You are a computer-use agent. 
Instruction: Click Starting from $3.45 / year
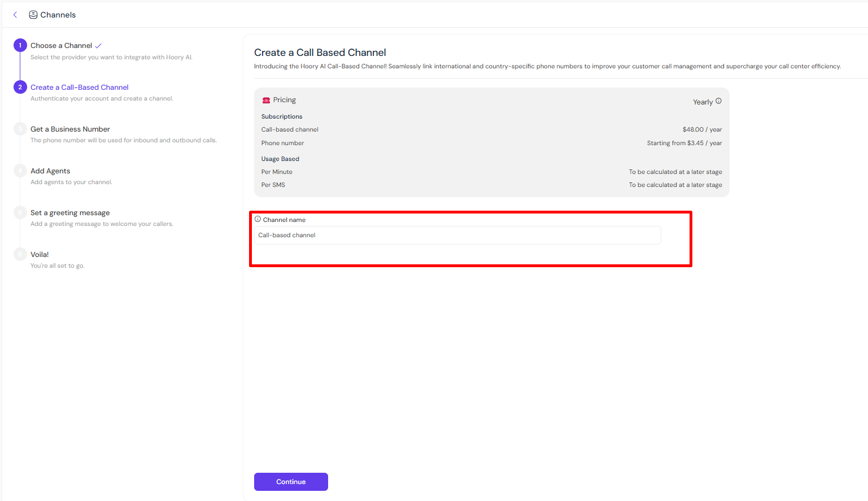[x=684, y=143]
